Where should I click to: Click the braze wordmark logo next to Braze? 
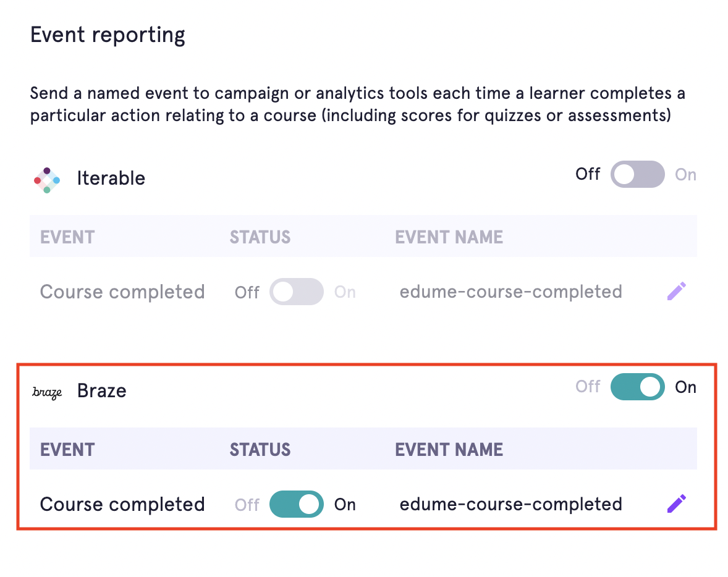(47, 392)
